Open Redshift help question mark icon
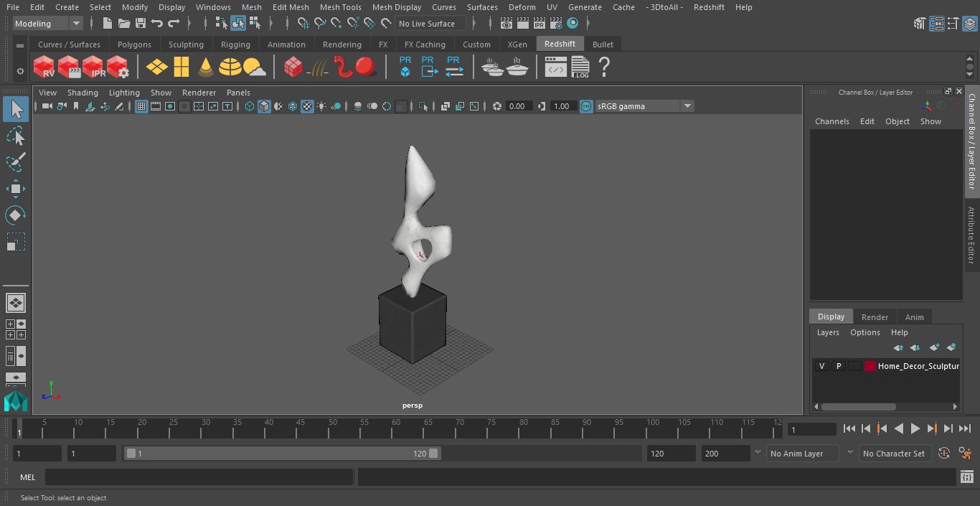The width and height of the screenshot is (980, 506). pyautogui.click(x=604, y=67)
